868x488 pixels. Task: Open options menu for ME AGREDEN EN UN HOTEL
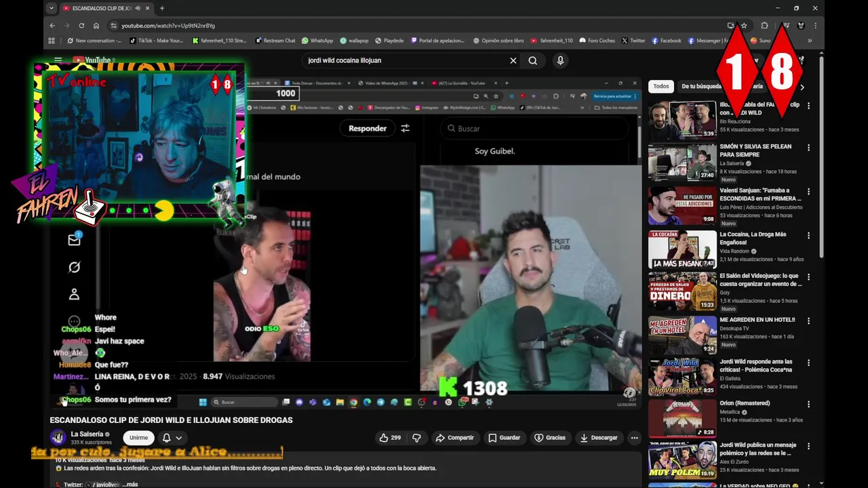point(808,320)
